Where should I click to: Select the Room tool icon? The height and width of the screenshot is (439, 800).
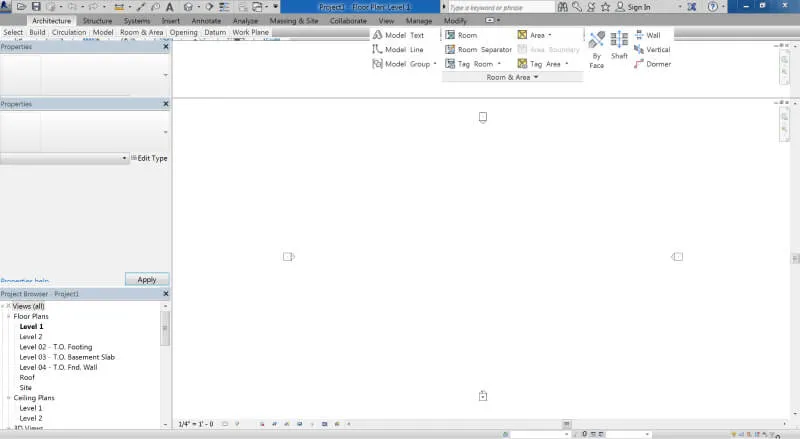coord(451,35)
